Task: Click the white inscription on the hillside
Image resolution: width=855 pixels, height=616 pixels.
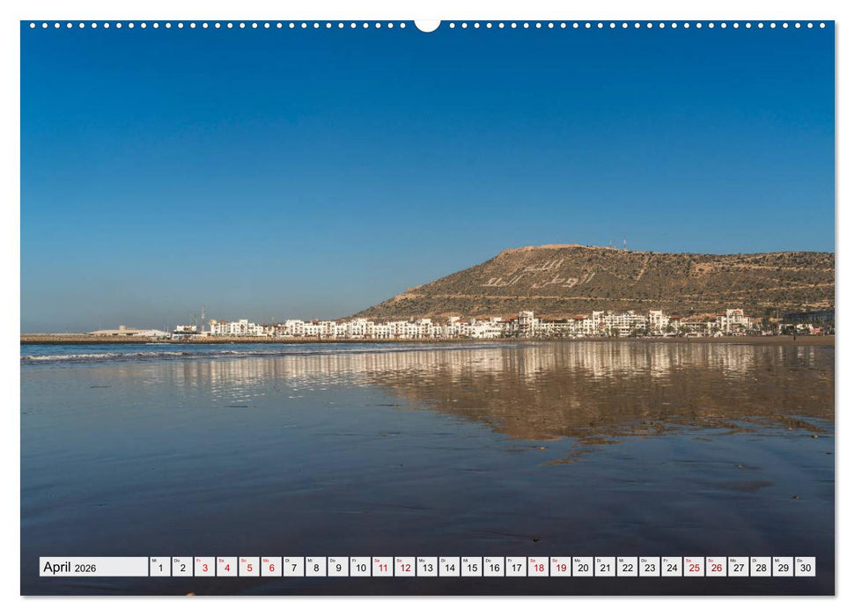Action: [537, 274]
